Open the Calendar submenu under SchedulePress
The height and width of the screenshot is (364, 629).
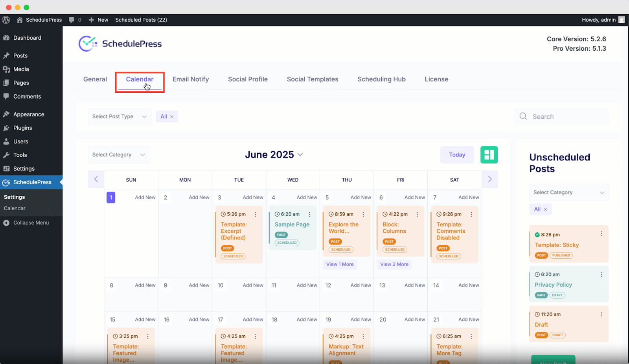(x=15, y=208)
